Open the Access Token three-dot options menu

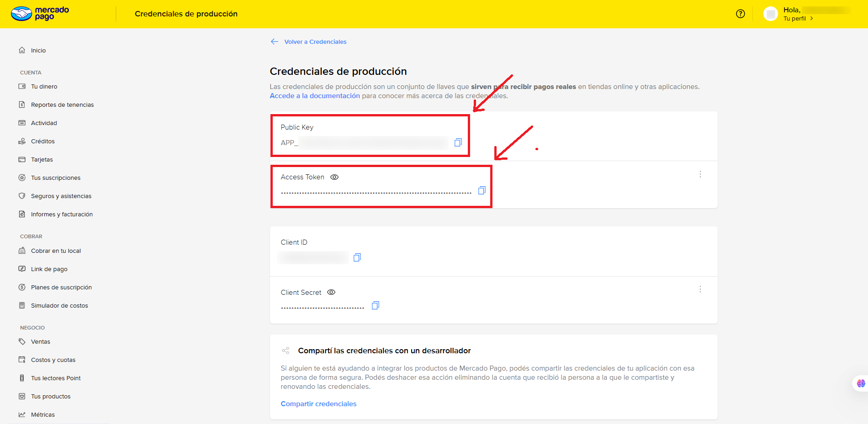(x=700, y=174)
